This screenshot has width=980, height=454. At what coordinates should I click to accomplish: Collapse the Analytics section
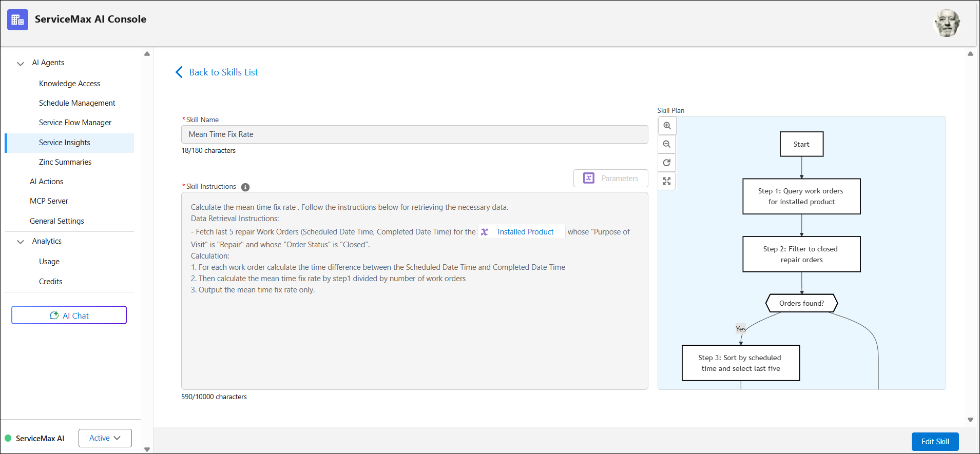tap(21, 242)
